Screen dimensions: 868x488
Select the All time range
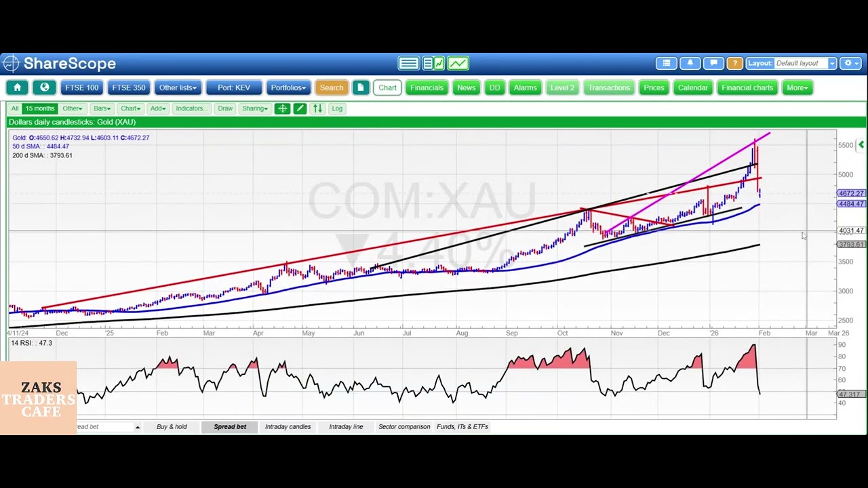tap(15, 108)
